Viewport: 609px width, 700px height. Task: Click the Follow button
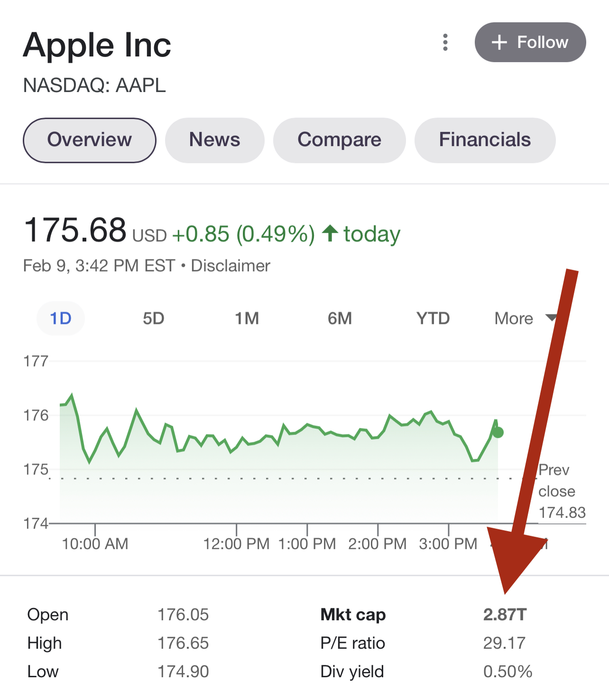(x=530, y=42)
